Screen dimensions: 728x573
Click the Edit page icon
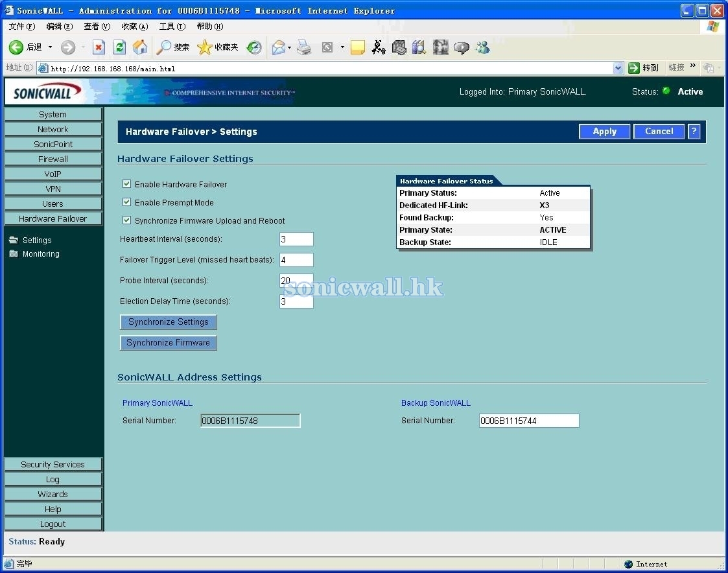click(x=327, y=47)
